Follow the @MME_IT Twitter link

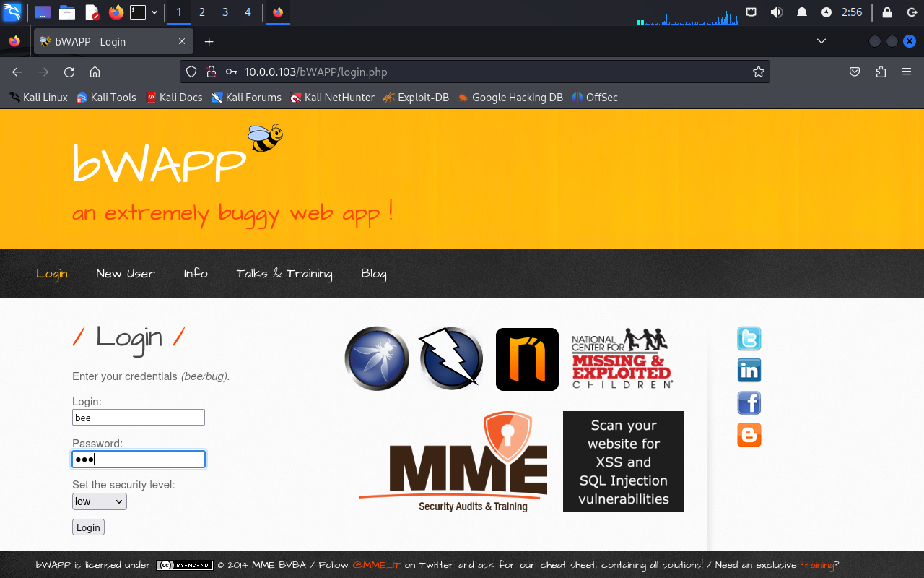[x=376, y=565]
